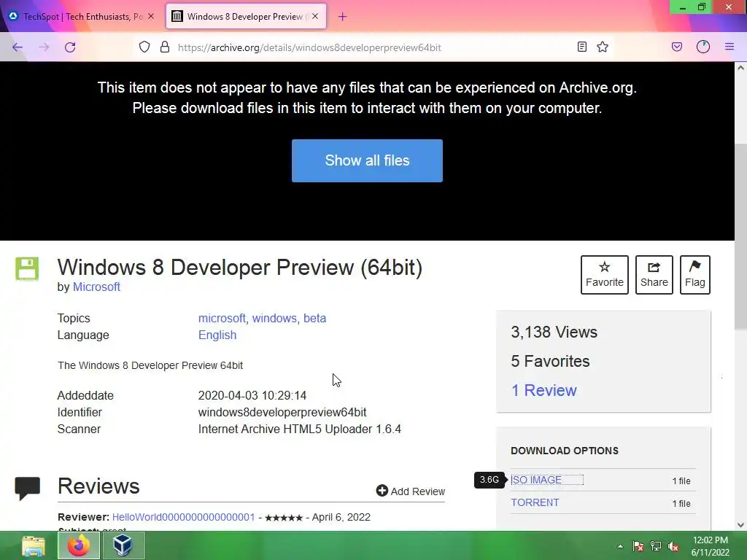The width and height of the screenshot is (747, 560).
Task: Flag this item with the Flag button
Action: (x=695, y=275)
